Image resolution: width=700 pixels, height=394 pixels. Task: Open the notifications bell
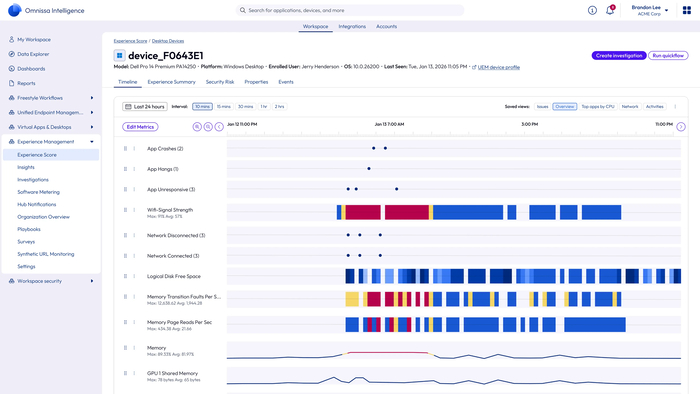(610, 10)
